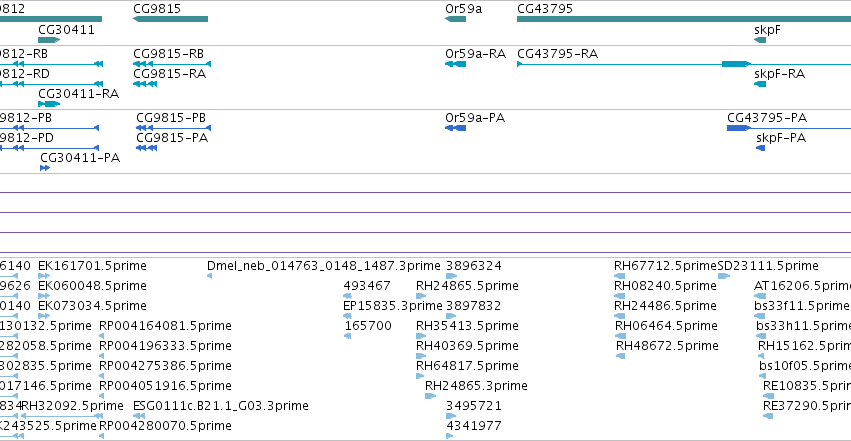Select the skpF gene glyph
The width and height of the screenshot is (851, 441).
tap(760, 40)
